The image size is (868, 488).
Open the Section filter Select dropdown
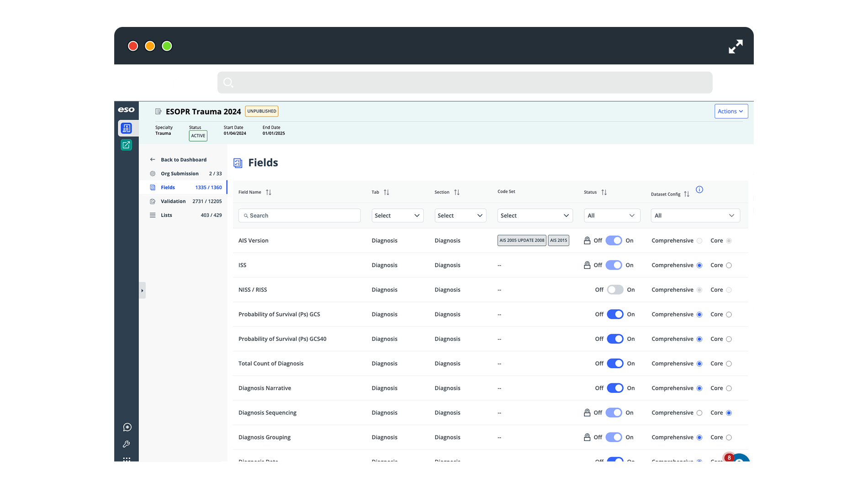(x=460, y=216)
